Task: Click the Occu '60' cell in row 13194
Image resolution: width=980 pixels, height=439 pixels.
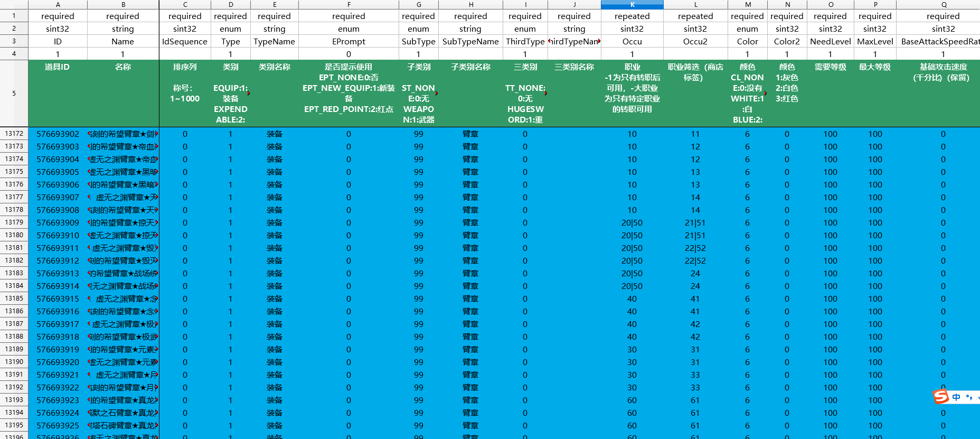Action: [632, 413]
